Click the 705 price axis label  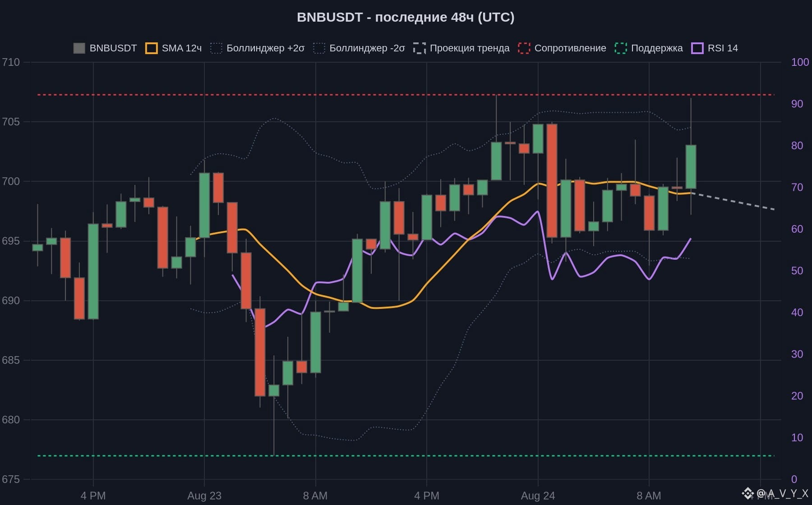click(11, 122)
